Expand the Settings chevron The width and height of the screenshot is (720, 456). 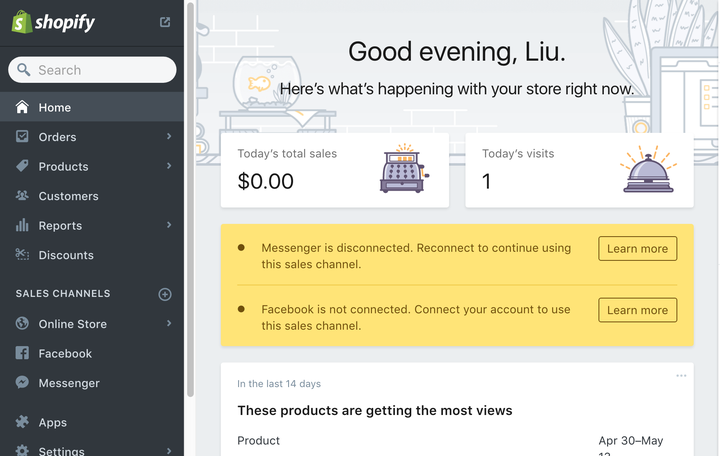(169, 451)
